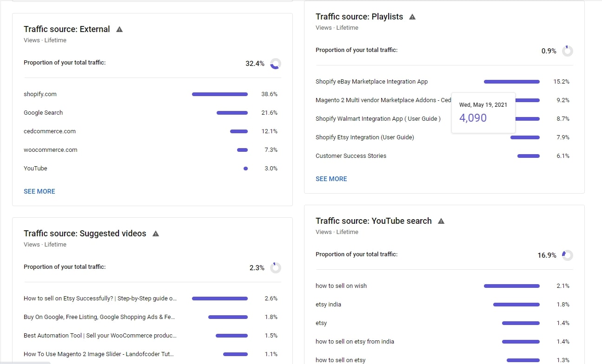The width and height of the screenshot is (602, 364).
Task: Click the YouTube 3.0% dot indicator
Action: pyautogui.click(x=245, y=169)
